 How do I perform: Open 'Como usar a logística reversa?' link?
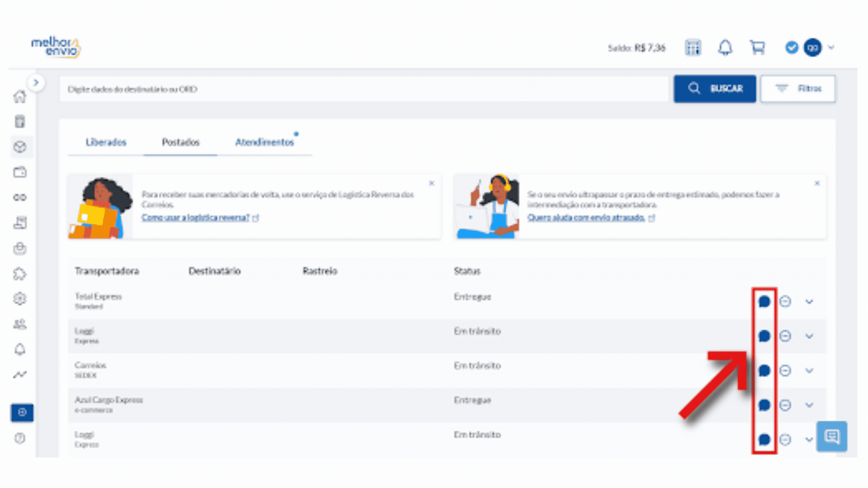click(x=195, y=218)
